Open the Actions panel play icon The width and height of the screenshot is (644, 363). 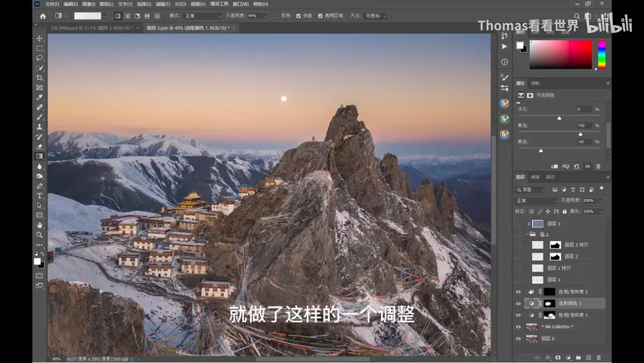504,46
